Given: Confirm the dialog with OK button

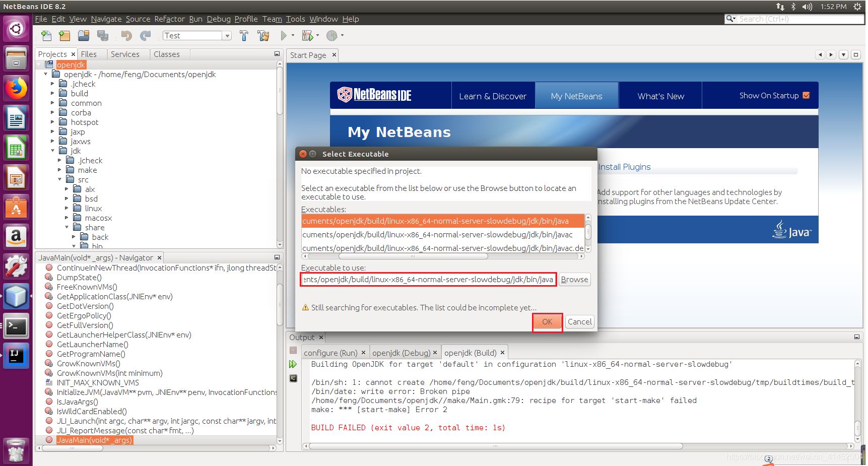Looking at the screenshot, I should coord(547,322).
